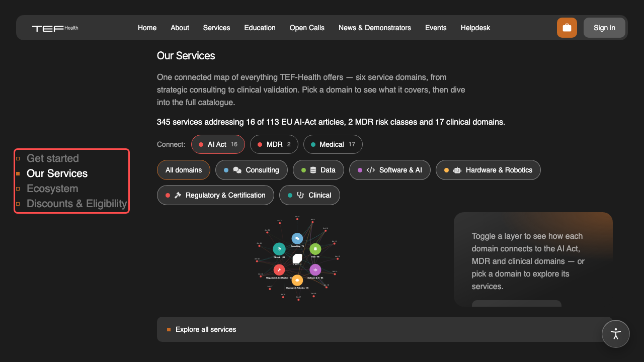
Task: Select the All domains filter chip
Action: (x=184, y=170)
